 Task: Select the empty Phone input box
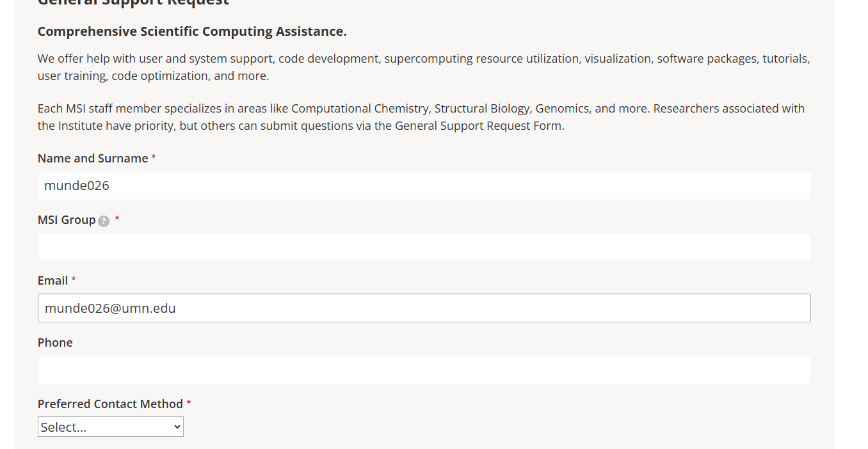(x=424, y=370)
